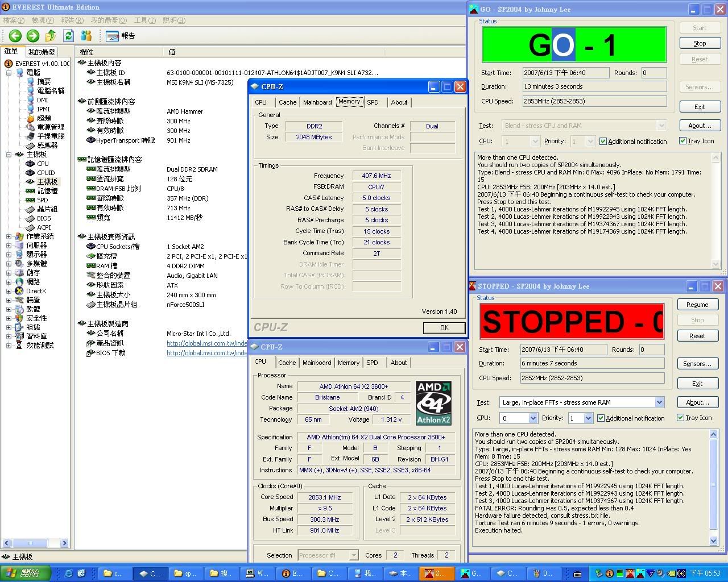
Task: Select the 記憶體 memory tree item
Action: 47,191
